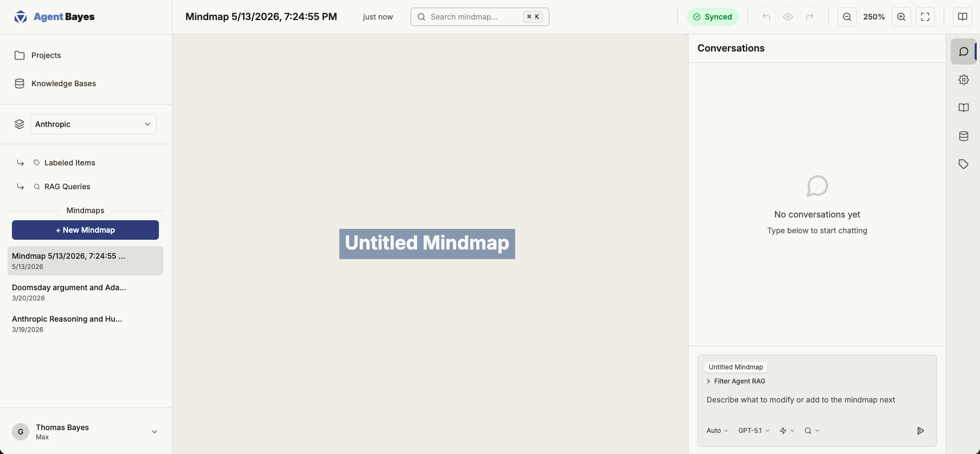
Task: Expand the Thomas Bayes account menu chevron
Action: pos(155,432)
